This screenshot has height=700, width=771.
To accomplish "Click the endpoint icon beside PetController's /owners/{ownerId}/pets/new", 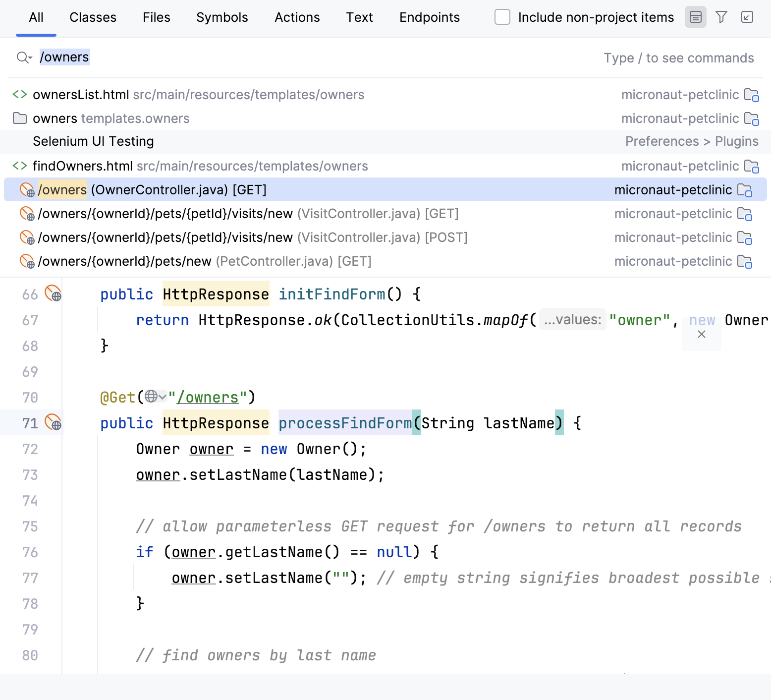I will point(27,261).
